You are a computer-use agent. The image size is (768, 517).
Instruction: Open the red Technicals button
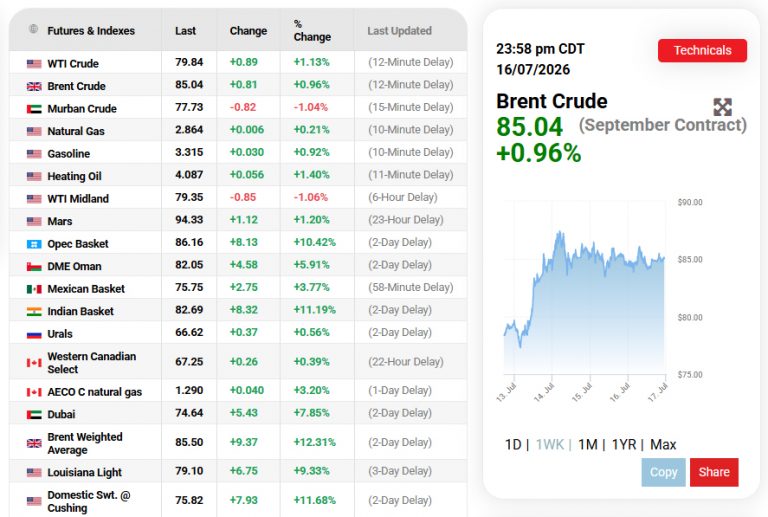click(x=702, y=50)
